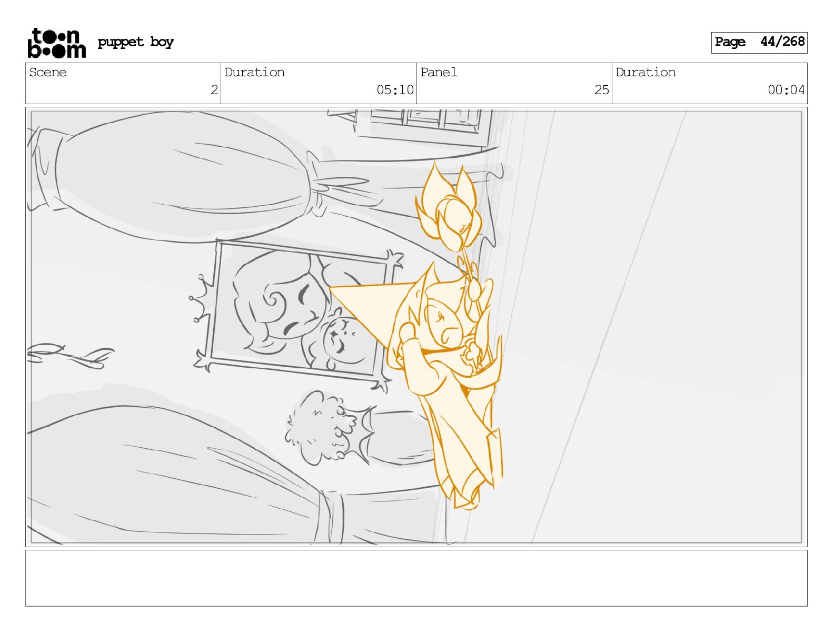Screen dimensions: 834x644
Task: Click the panel Duration label
Action: click(646, 72)
